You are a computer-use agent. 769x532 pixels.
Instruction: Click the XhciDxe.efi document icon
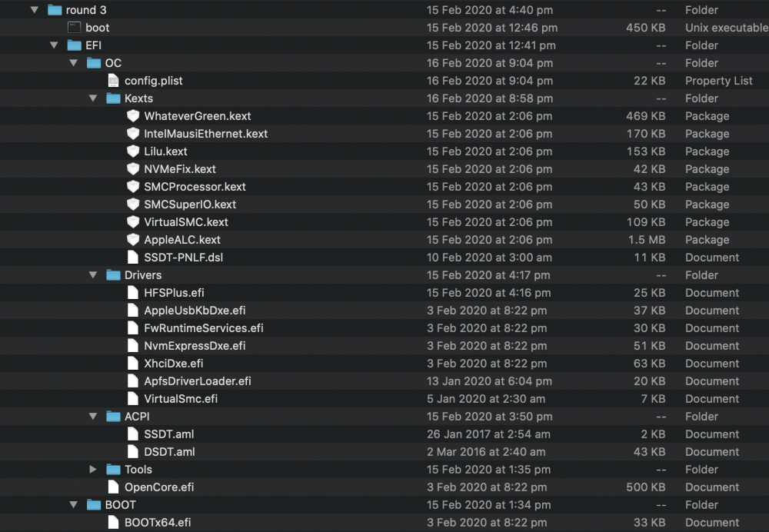[133, 364]
